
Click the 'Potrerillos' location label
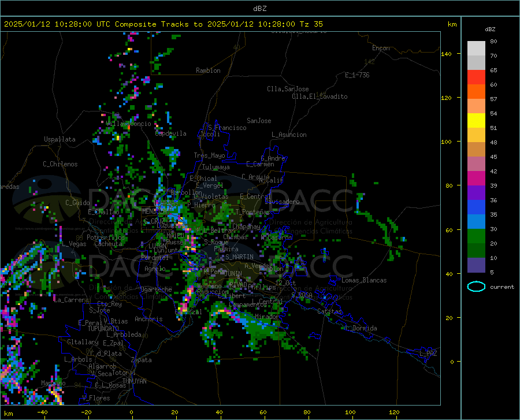tap(106, 237)
